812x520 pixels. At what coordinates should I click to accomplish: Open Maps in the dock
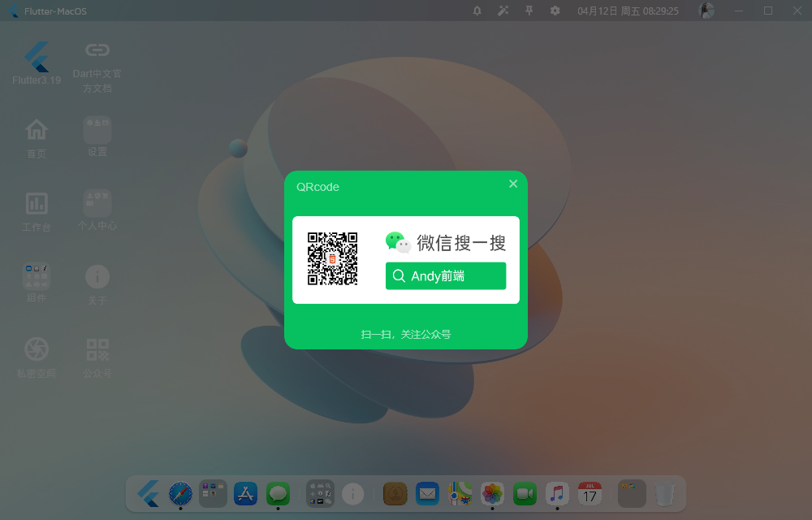(460, 493)
